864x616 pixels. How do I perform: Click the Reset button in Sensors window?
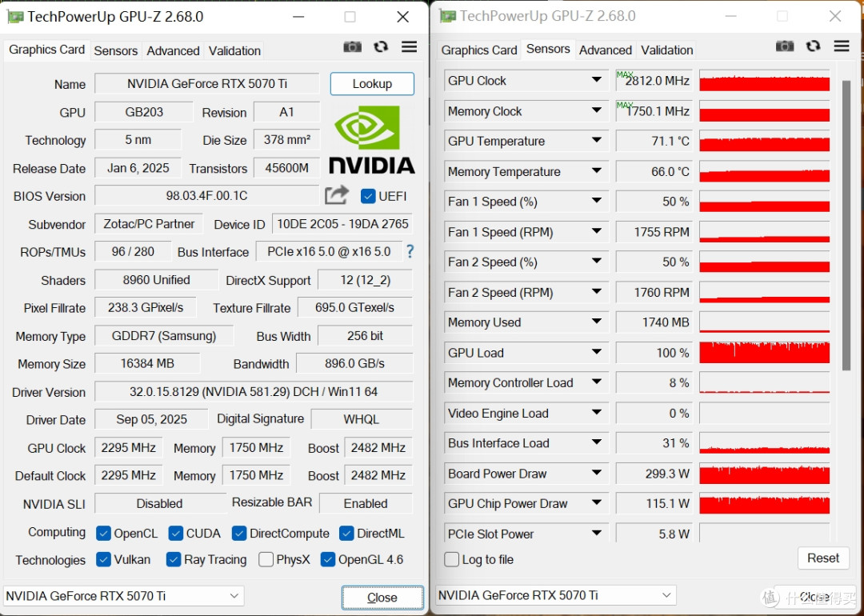click(823, 558)
